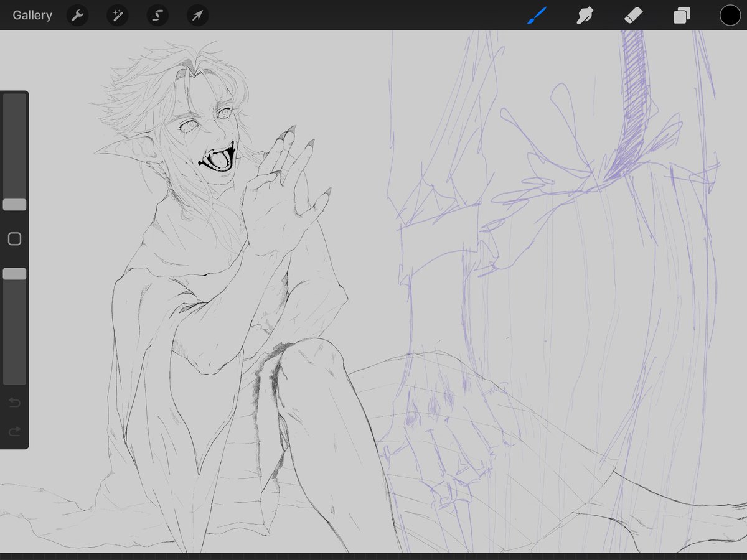Select the Brush tool
The height and width of the screenshot is (560, 747).
[536, 15]
